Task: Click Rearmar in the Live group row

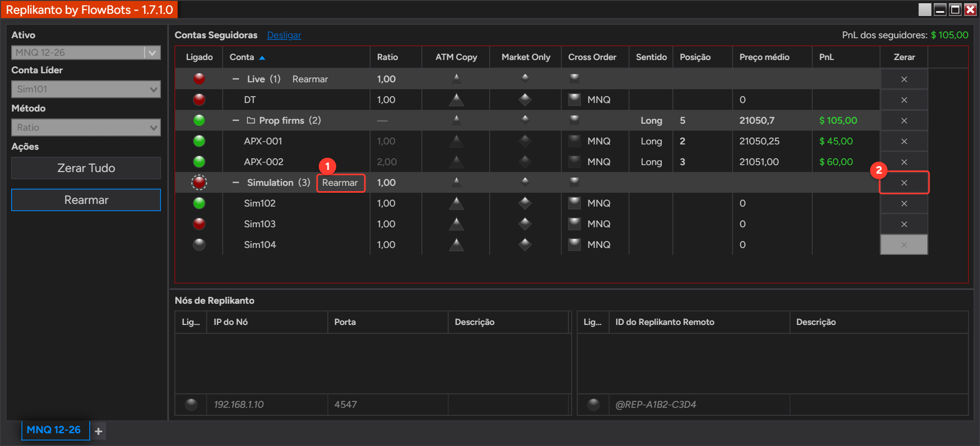Action: point(310,79)
